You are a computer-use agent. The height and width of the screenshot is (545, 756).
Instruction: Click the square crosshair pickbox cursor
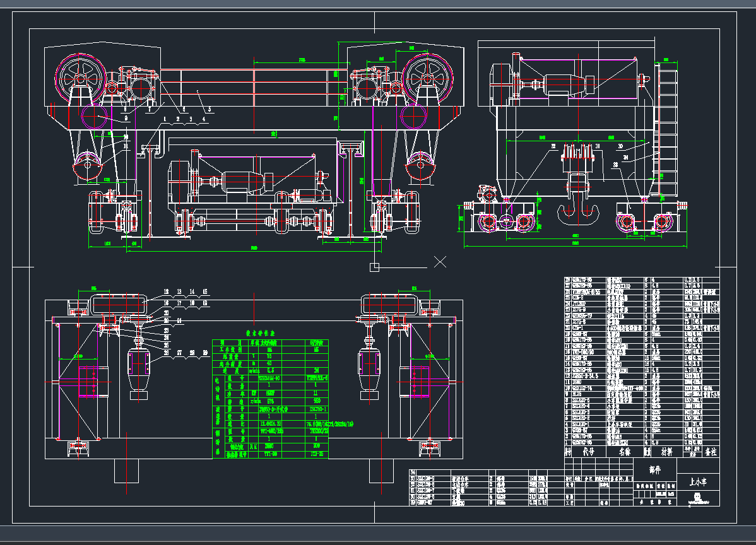[374, 267]
